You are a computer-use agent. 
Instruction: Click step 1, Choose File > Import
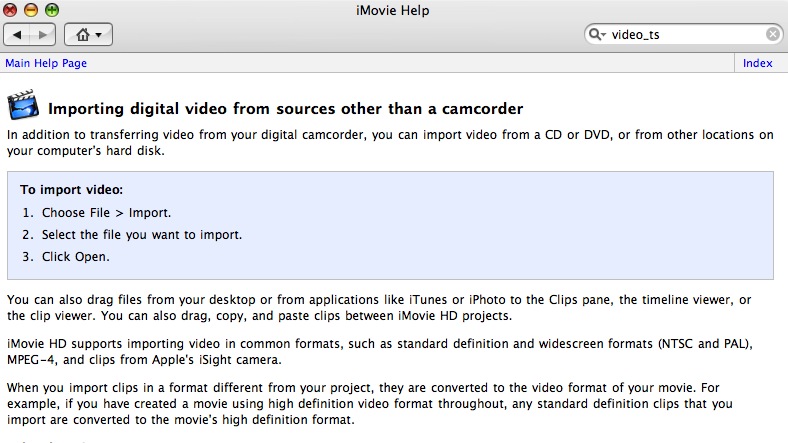click(x=106, y=213)
